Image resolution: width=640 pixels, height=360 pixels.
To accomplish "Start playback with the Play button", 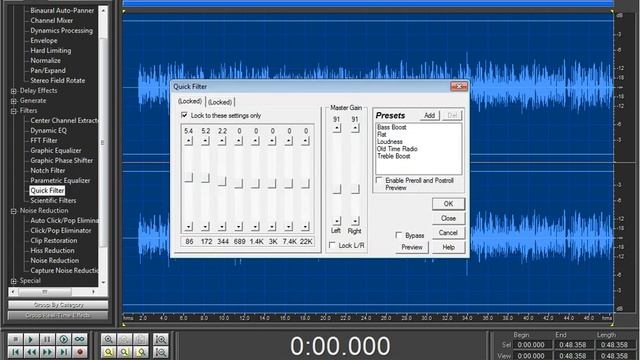I will point(31,339).
